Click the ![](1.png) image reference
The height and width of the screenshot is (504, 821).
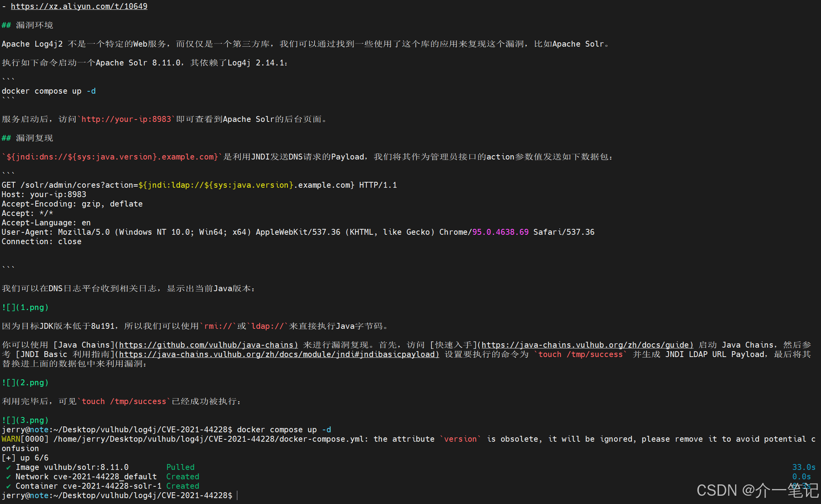(x=25, y=307)
